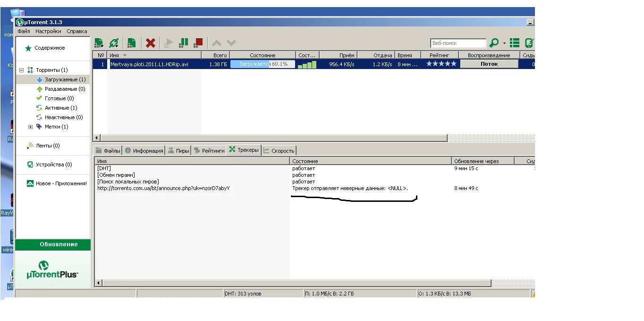Select Метки (1) in the sidebar
Screen dimensions: 644x321
(56, 127)
